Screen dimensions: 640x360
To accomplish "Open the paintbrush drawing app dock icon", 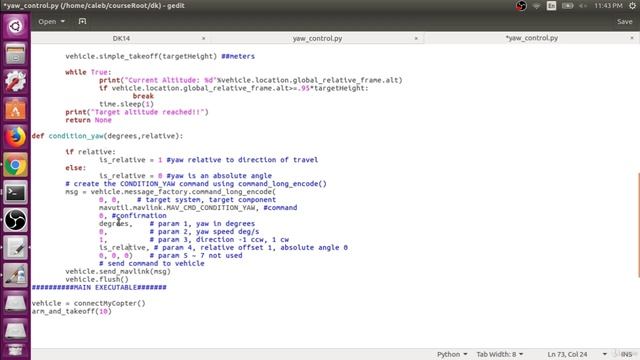I will click(15, 276).
